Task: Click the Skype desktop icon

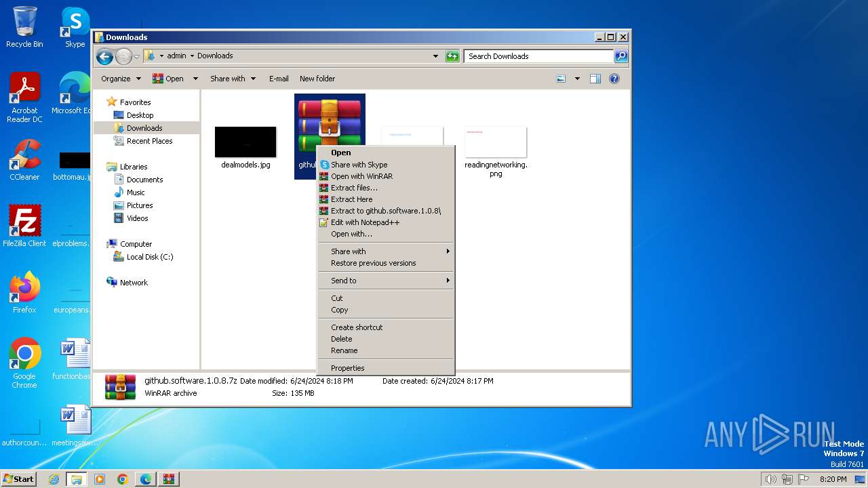Action: click(x=75, y=27)
